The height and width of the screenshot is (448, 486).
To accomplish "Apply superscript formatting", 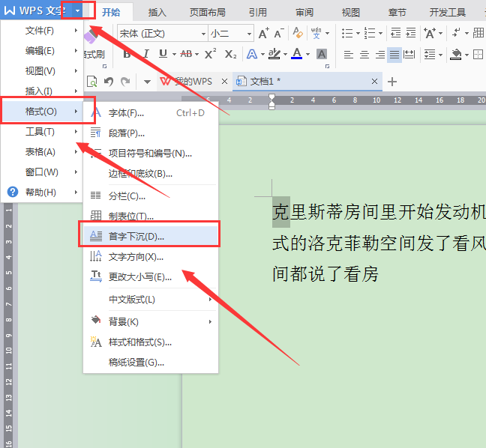I will 210,54.
